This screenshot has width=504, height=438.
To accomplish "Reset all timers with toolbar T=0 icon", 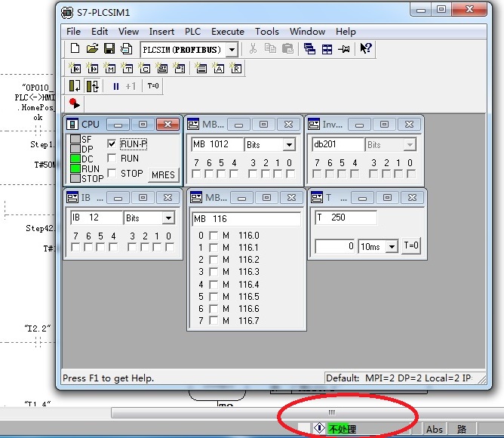I will pos(153,86).
